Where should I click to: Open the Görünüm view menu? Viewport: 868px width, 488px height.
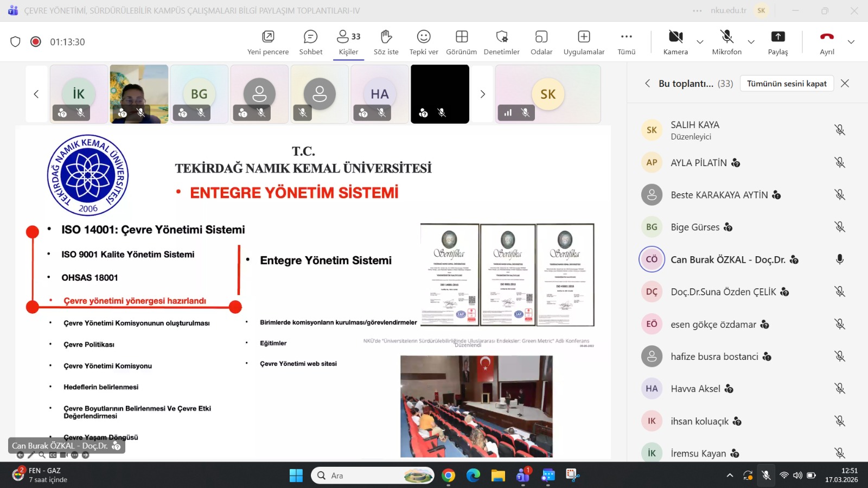pyautogui.click(x=461, y=42)
